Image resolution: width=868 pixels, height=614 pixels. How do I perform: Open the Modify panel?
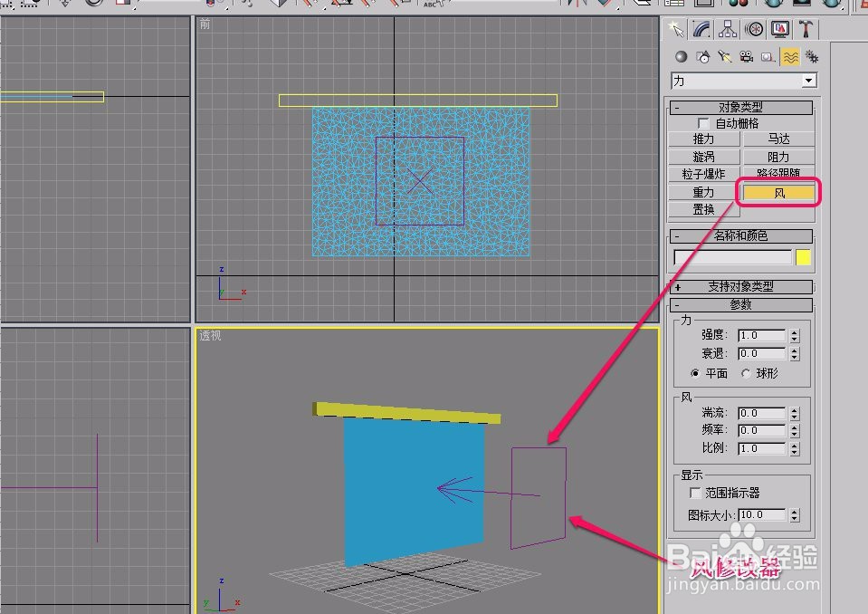701,29
